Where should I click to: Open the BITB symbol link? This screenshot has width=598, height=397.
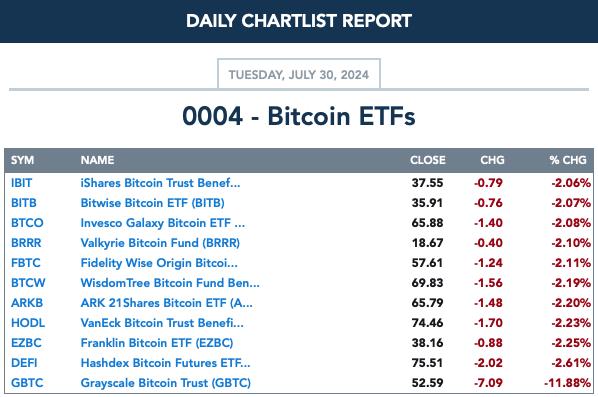pos(24,203)
